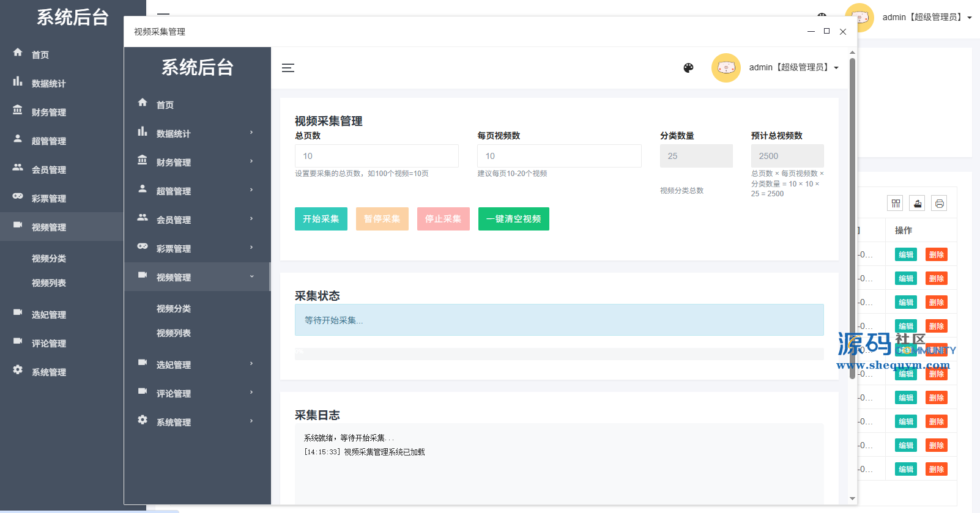
Task: Select 视频分类 in the popup sidebar
Action: point(174,309)
